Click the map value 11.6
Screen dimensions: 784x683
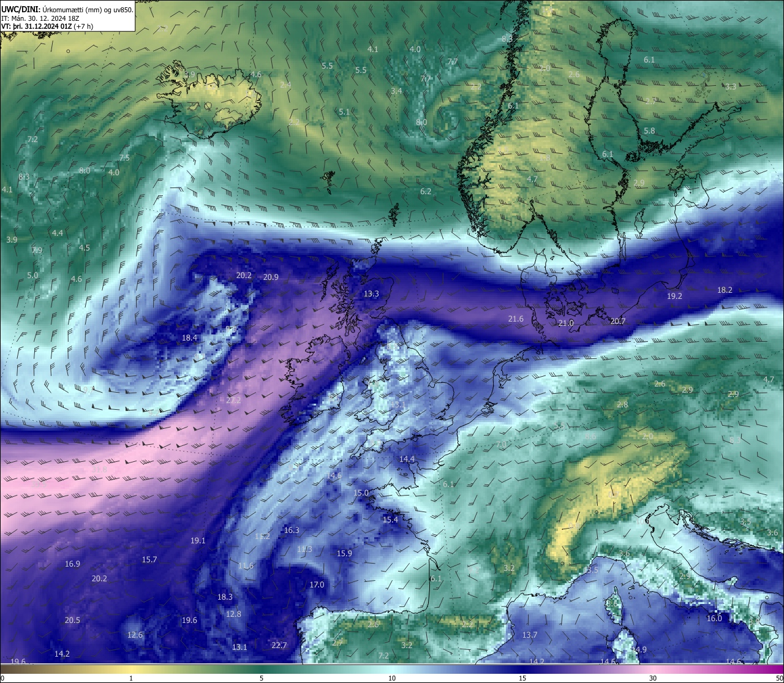tap(246, 565)
